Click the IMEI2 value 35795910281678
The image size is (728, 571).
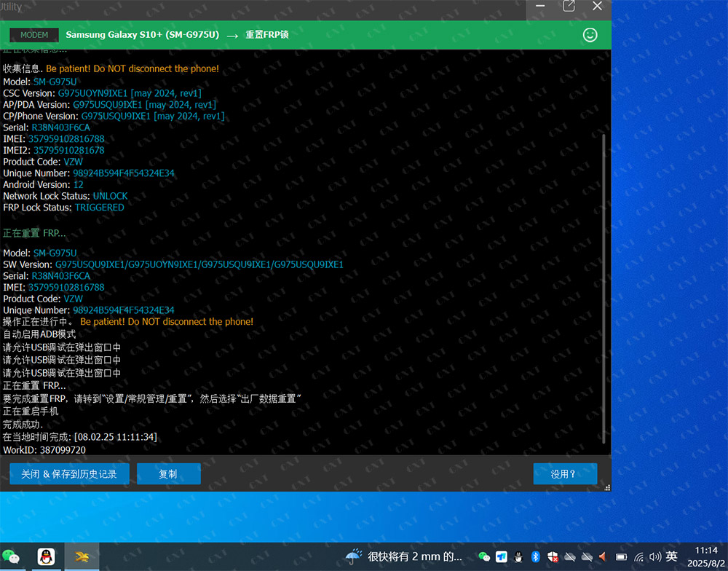68,151
